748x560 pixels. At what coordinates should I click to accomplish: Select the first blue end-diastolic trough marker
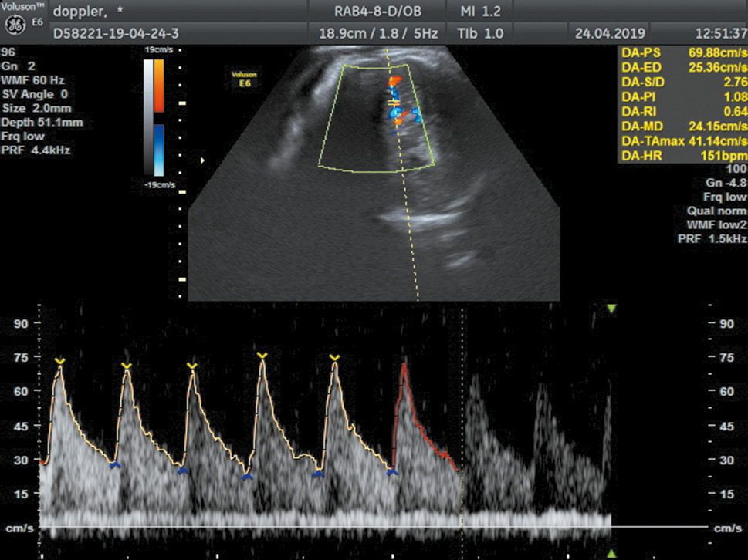(x=115, y=465)
